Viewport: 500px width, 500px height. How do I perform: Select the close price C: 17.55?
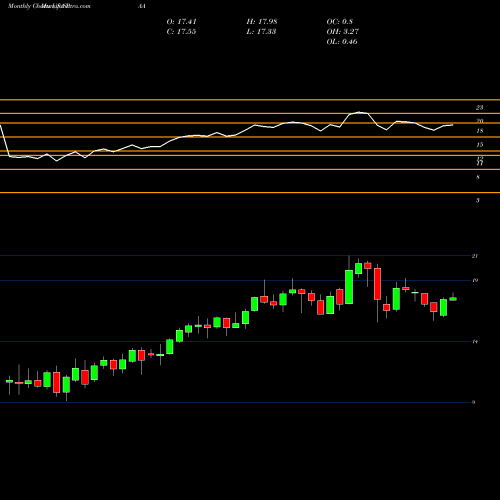[181, 32]
